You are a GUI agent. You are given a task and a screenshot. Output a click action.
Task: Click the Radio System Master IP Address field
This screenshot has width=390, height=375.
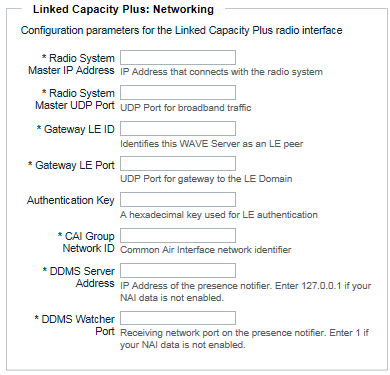pos(178,58)
